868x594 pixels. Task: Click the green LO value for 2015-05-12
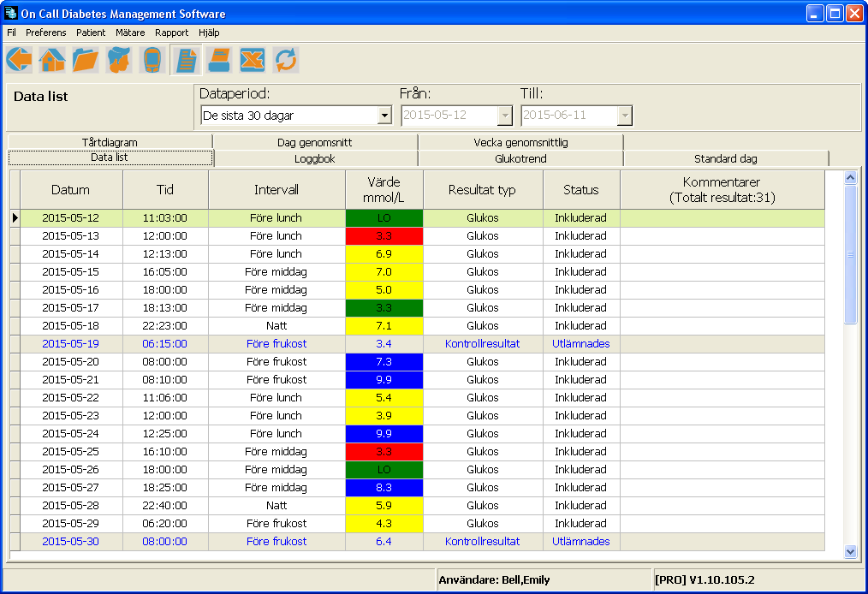pos(384,218)
